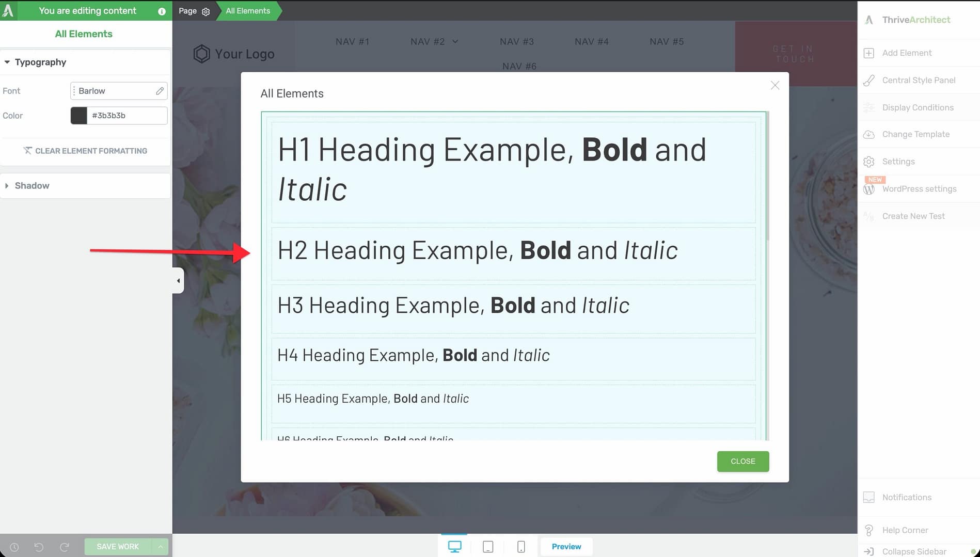Viewport: 980px width, 557px height.
Task: Switch to mobile phone view icon
Action: [x=521, y=546]
